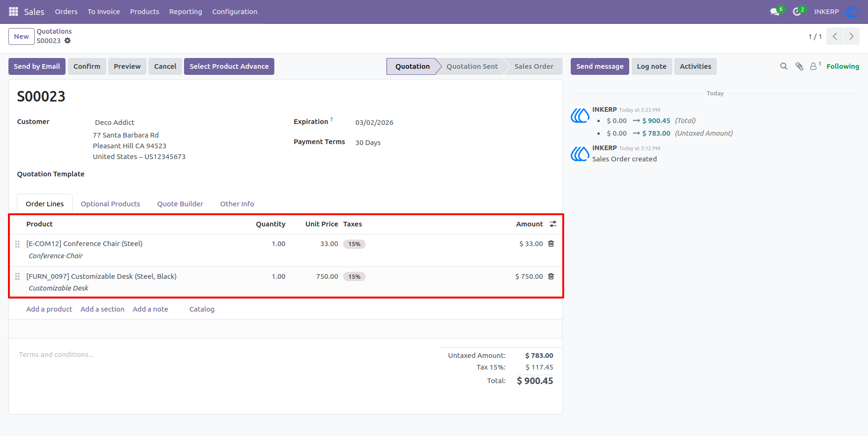Go to next record with right chevron
The width and height of the screenshot is (868, 436).
851,36
